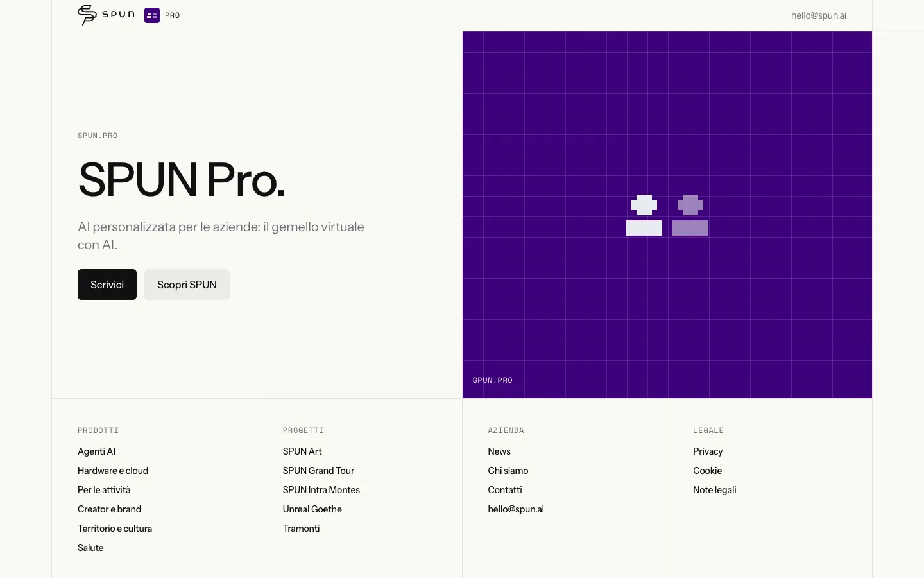Click hello@spun.ai in the Azienda column
This screenshot has height=578, width=924.
coord(516,509)
